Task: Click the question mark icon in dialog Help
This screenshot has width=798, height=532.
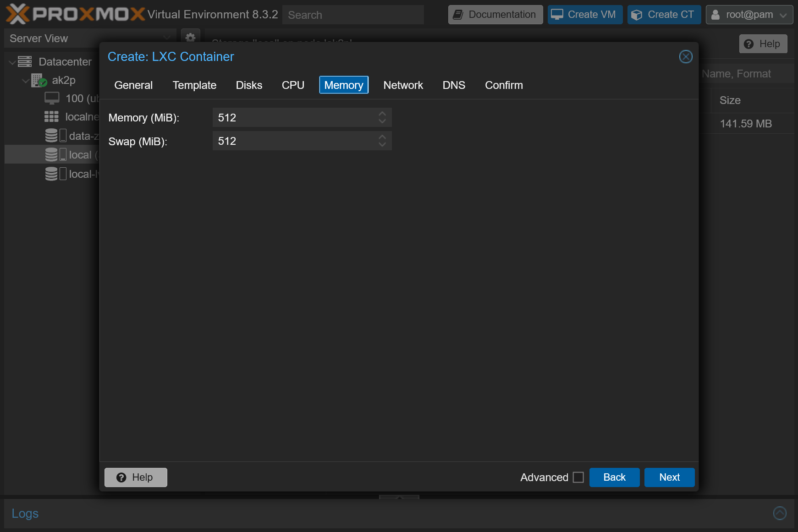Action: coord(121,477)
